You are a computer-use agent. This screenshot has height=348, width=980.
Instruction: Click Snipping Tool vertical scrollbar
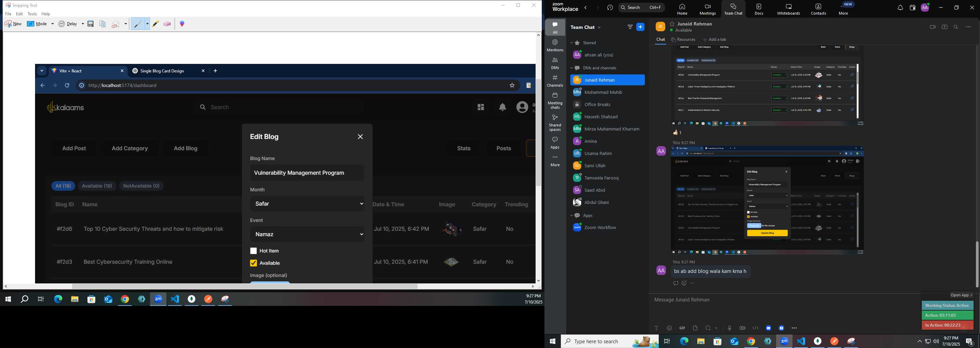[538, 133]
